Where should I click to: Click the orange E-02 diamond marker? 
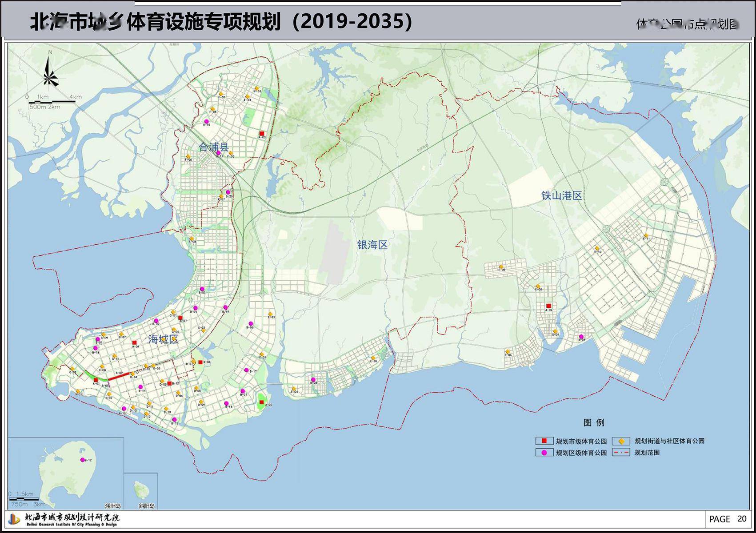click(x=262, y=354)
